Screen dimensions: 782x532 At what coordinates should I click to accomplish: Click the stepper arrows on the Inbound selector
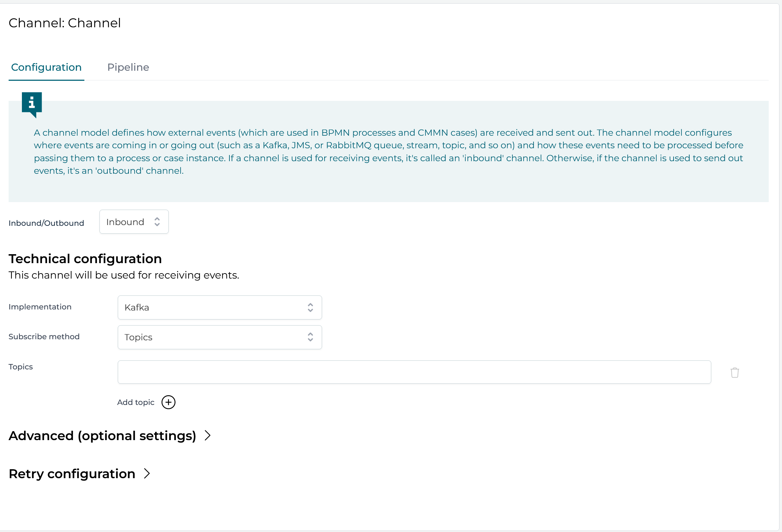(157, 221)
